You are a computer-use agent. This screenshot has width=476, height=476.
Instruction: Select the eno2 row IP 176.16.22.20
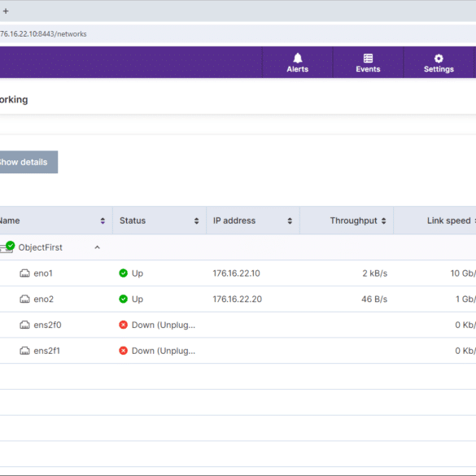237,299
